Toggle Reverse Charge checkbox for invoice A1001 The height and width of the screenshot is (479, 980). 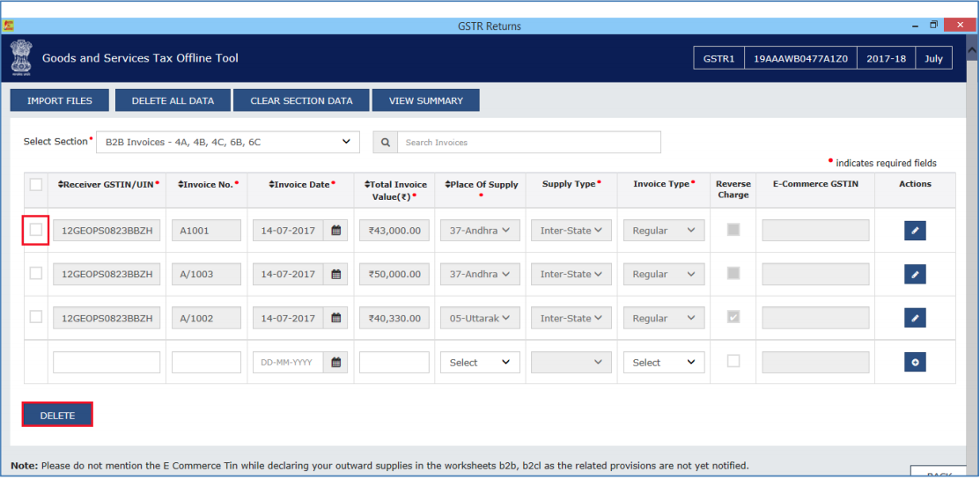(733, 230)
